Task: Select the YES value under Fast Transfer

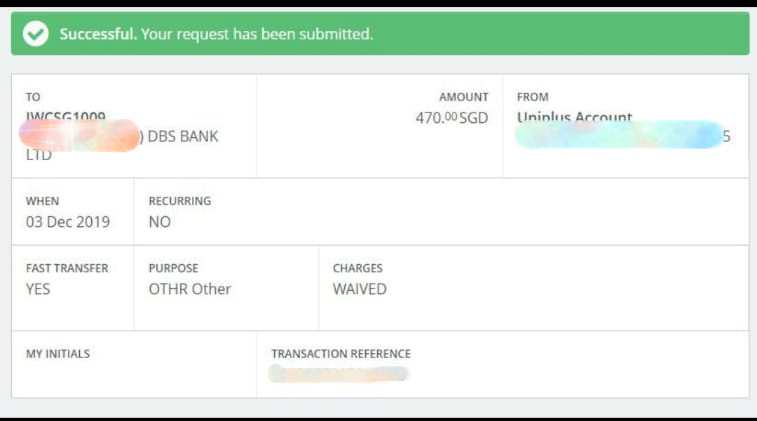Action: tap(38, 289)
